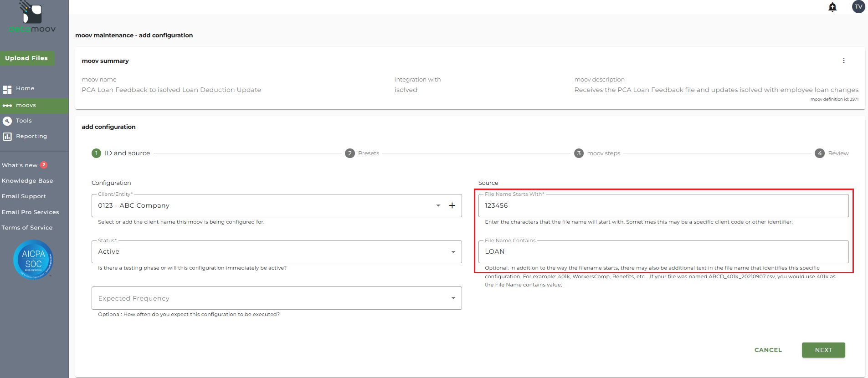The image size is (868, 378).
Task: Click the notifications bell icon
Action: [832, 7]
